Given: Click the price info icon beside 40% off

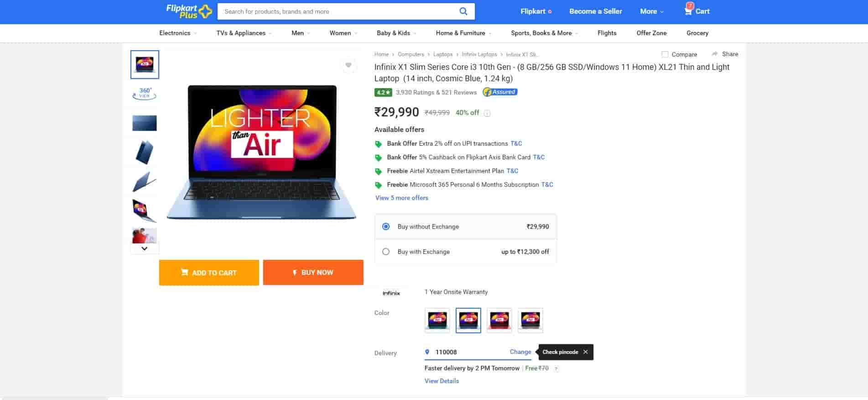Looking at the screenshot, I should click(487, 113).
